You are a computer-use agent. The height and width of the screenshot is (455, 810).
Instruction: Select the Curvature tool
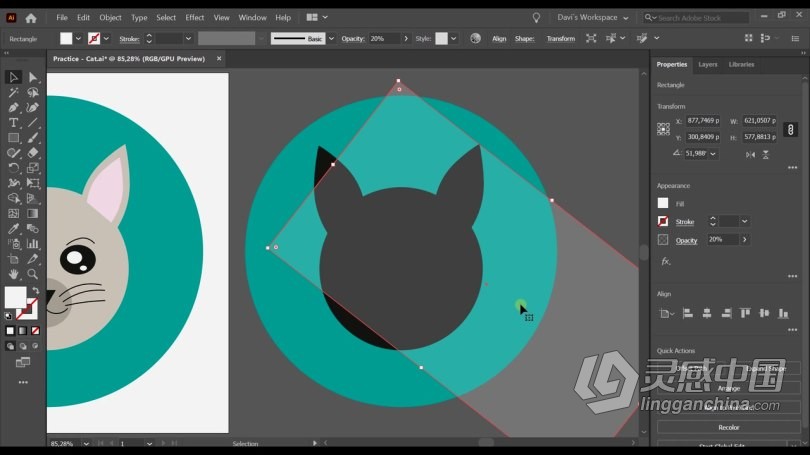point(33,107)
